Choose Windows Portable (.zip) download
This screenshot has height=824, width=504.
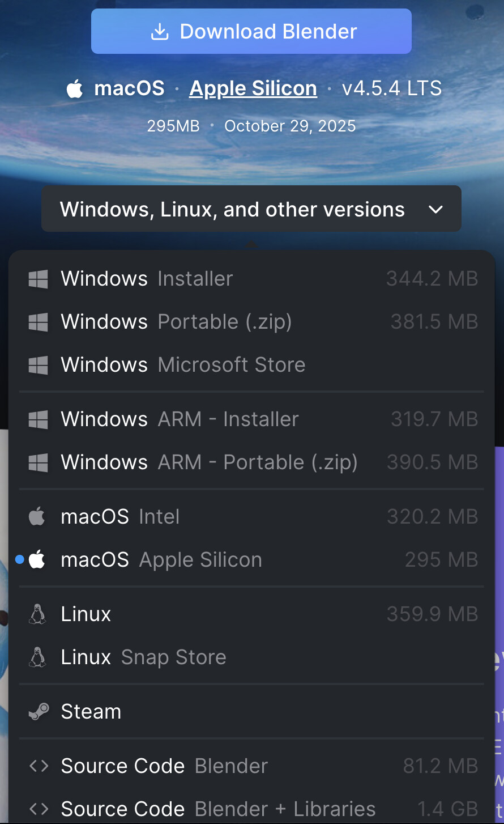(x=176, y=322)
